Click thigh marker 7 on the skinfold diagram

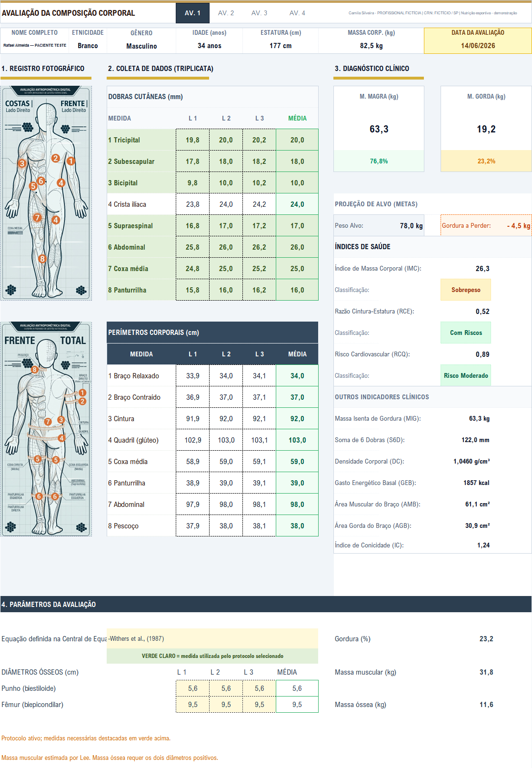37,218
